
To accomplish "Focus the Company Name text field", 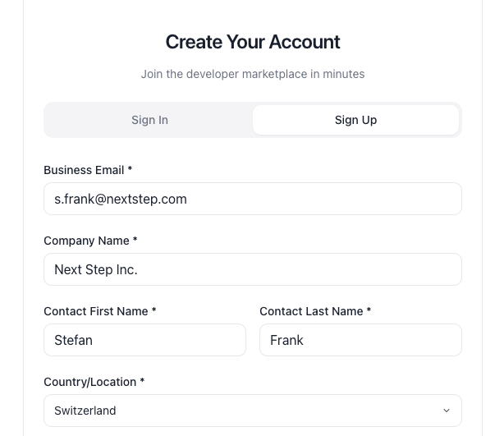I will (252, 269).
